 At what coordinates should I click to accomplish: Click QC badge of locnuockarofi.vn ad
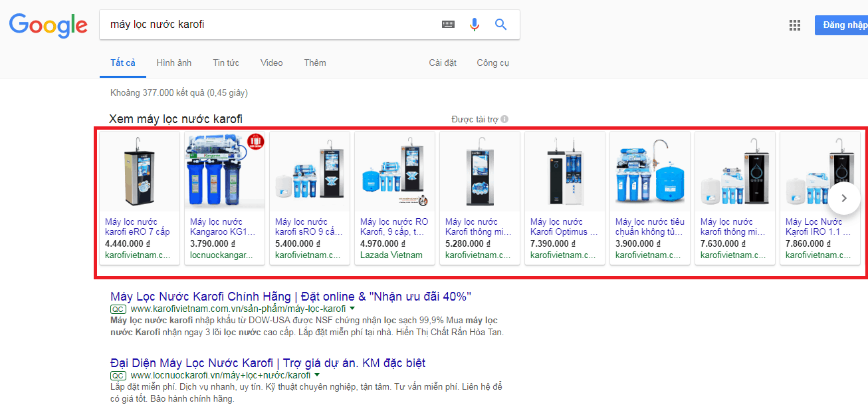pyautogui.click(x=118, y=376)
